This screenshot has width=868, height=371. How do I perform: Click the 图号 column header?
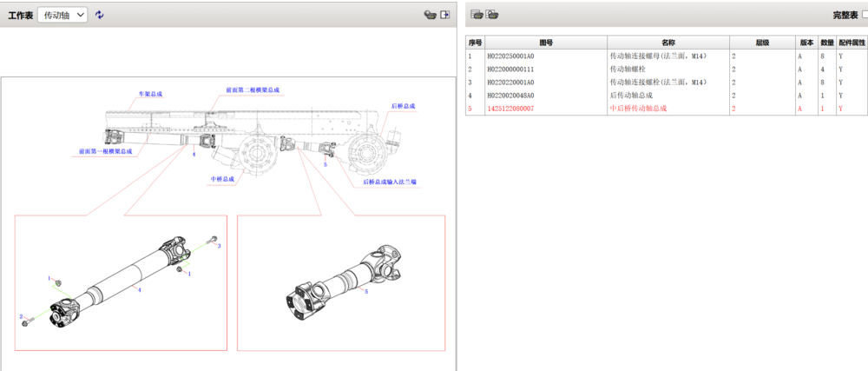(546, 43)
